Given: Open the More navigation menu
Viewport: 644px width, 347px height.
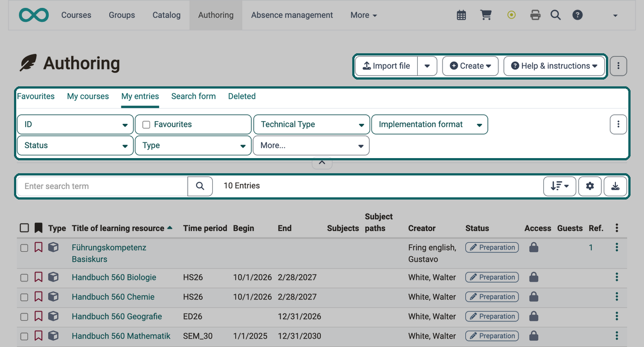Looking at the screenshot, I should 363,15.
